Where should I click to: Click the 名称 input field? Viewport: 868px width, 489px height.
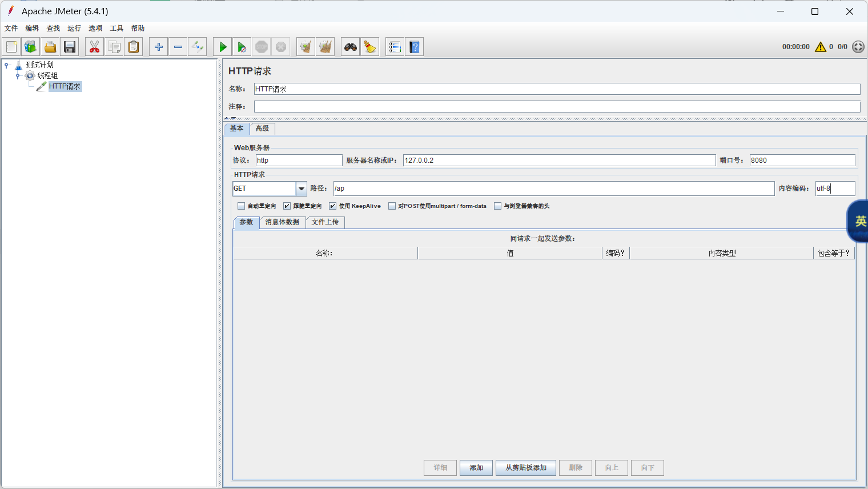pos(557,89)
